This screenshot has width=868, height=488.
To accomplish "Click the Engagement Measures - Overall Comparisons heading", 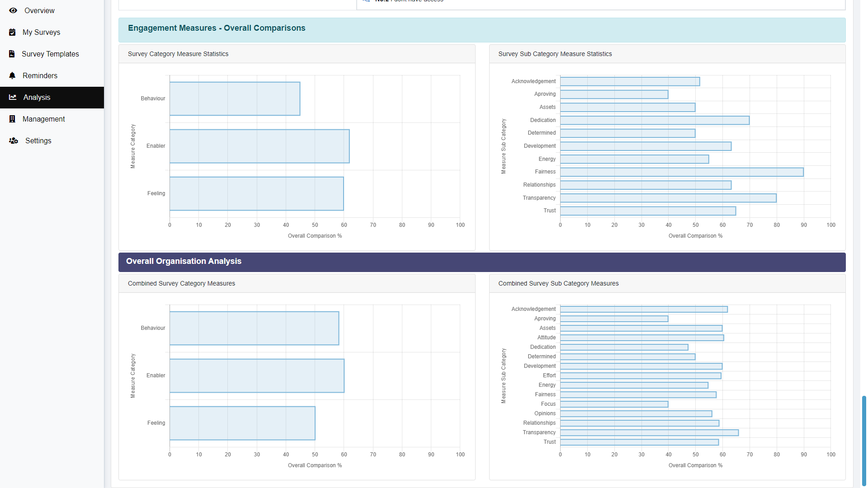I will pos(217,28).
